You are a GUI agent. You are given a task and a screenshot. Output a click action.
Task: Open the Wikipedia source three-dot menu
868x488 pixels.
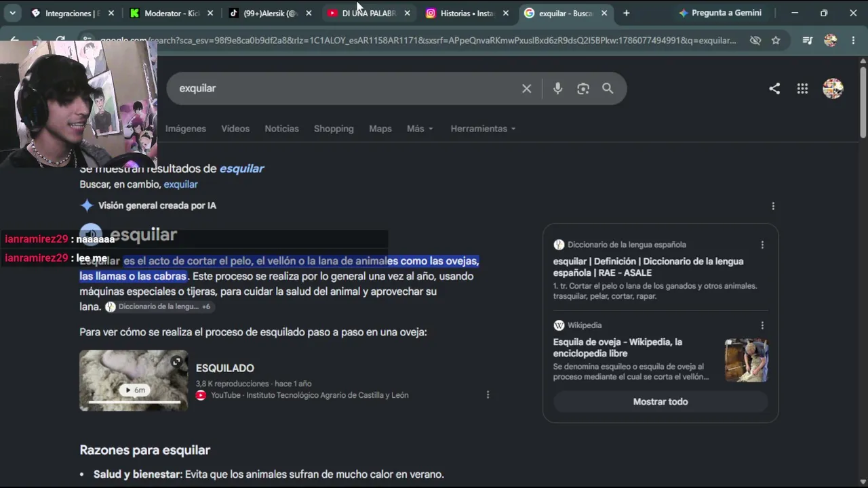point(762,325)
